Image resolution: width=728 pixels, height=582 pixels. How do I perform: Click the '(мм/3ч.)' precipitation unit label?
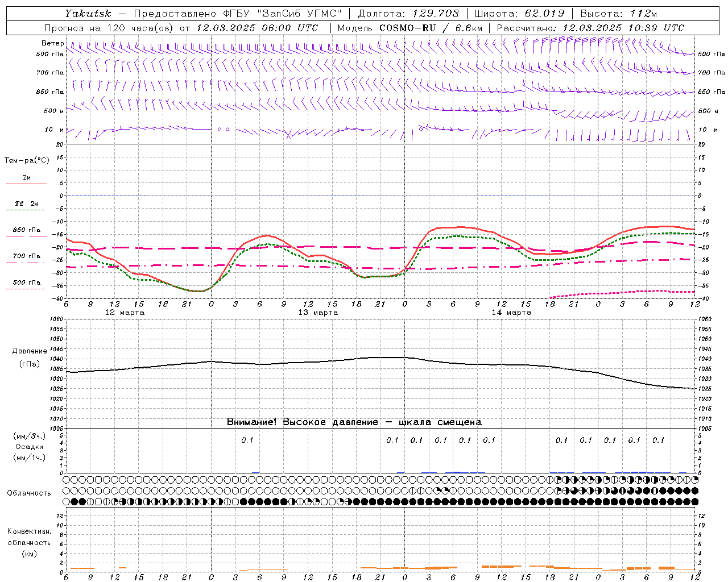30,436
